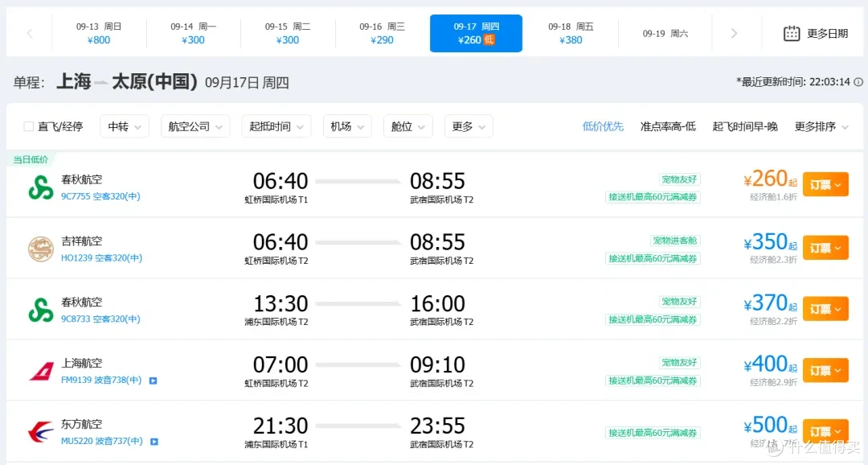Expand the 起抵时间 filter dropdown
The width and height of the screenshot is (868, 465).
(x=276, y=126)
